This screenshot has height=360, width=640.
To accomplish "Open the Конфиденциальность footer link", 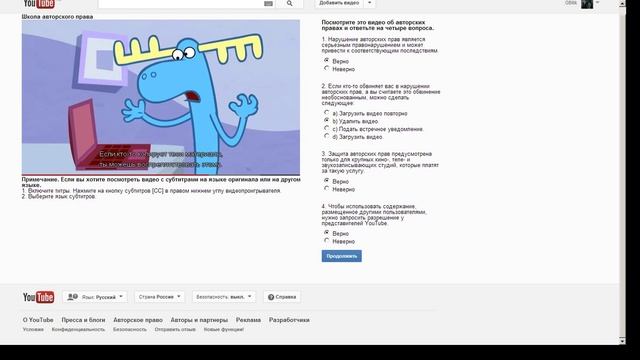I will [78, 329].
